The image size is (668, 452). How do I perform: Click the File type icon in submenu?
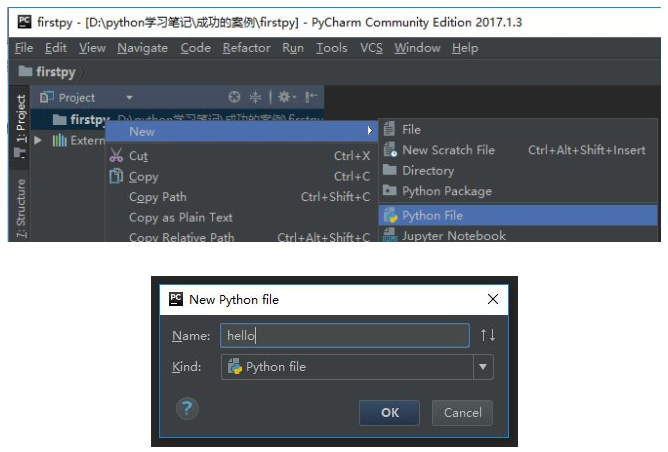click(x=389, y=129)
